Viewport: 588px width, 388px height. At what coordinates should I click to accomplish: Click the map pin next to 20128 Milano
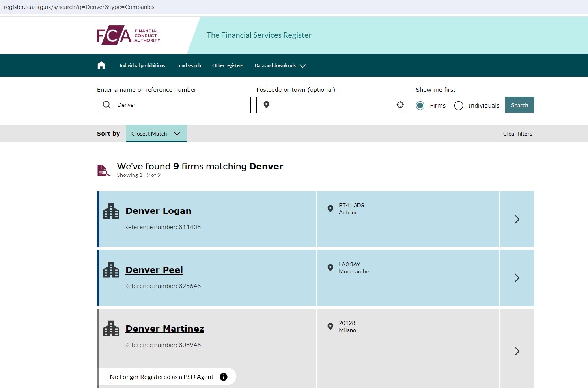tap(330, 326)
